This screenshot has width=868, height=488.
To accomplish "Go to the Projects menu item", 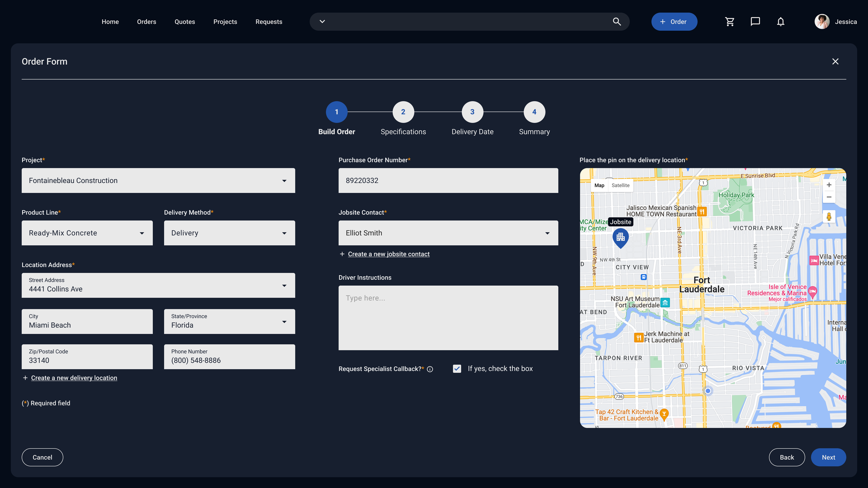I will pyautogui.click(x=225, y=22).
